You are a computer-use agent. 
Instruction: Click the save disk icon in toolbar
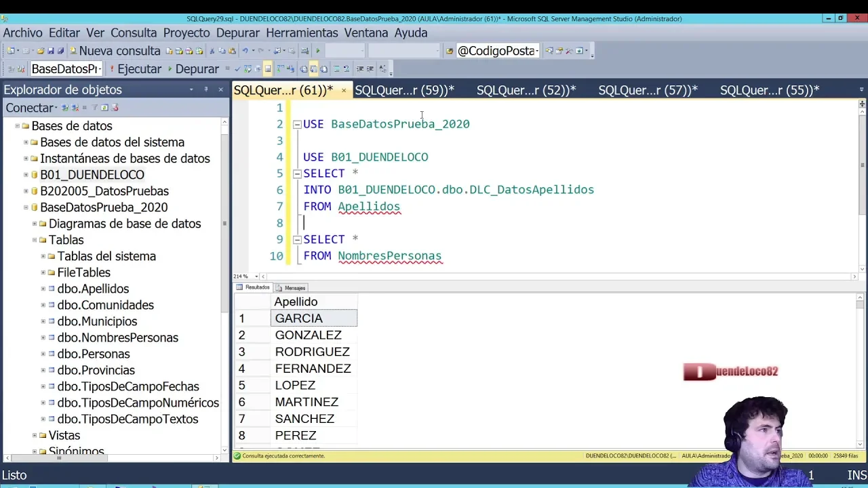[51, 51]
